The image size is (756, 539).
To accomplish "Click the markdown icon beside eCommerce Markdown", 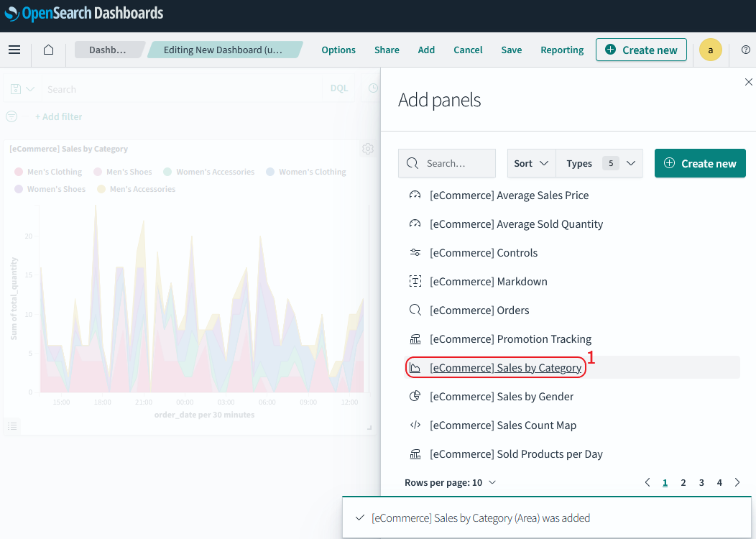I will [415, 281].
